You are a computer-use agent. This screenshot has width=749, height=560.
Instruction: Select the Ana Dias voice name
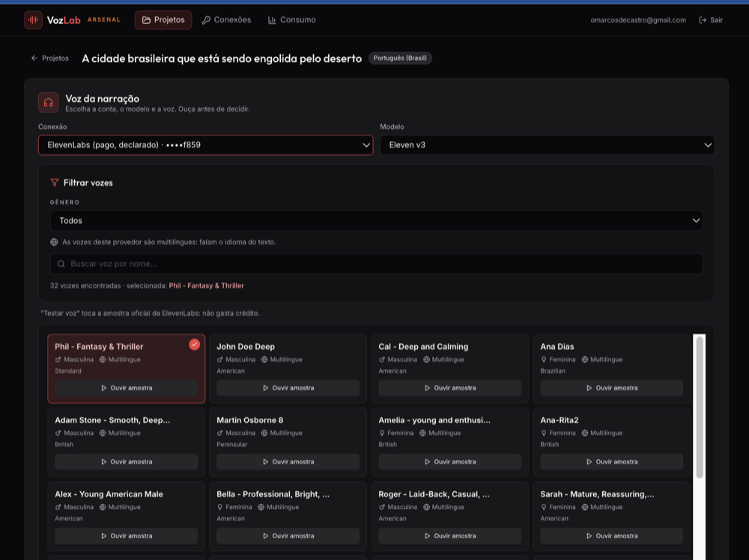point(557,347)
